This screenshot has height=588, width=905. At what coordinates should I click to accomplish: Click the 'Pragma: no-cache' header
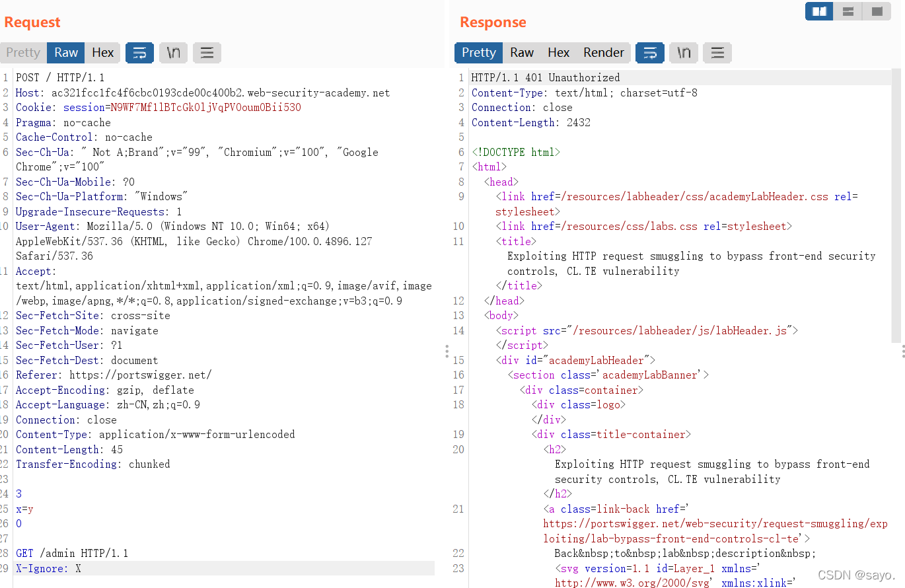[63, 122]
